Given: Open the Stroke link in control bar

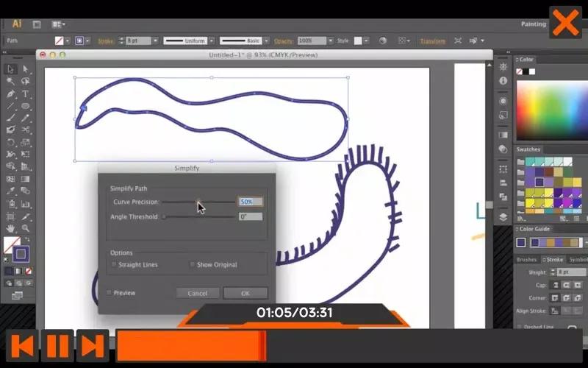Looking at the screenshot, I should click(x=106, y=41).
